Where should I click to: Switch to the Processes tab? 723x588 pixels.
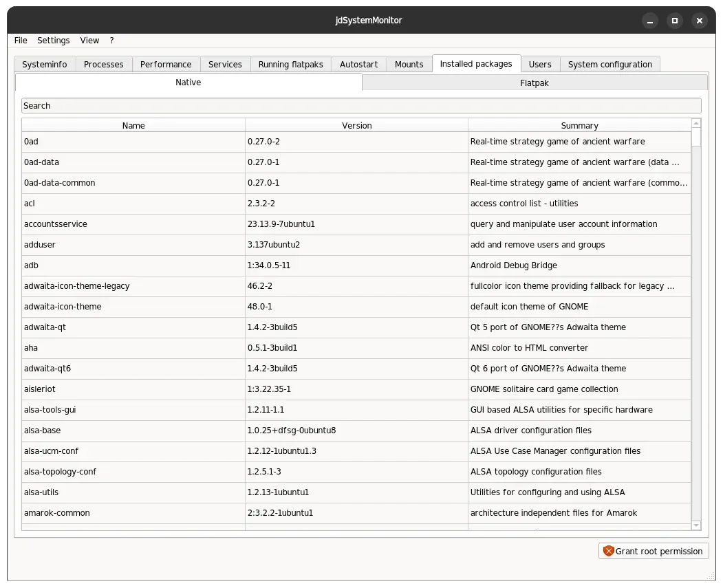(x=104, y=64)
